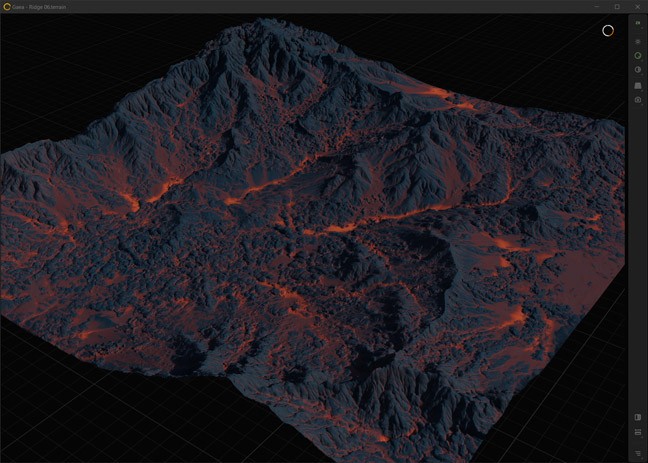Select the terrain surface shape icon
Viewport: 648px width, 463px height.
[x=638, y=85]
